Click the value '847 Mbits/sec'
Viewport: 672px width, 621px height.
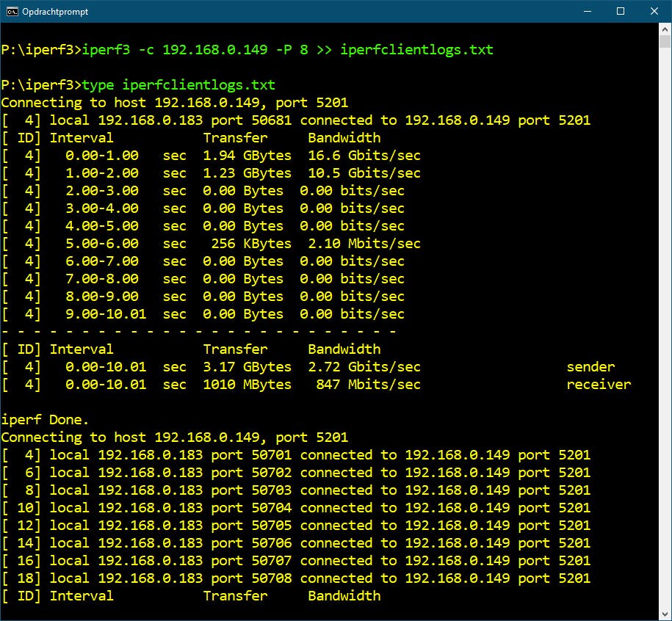(368, 385)
